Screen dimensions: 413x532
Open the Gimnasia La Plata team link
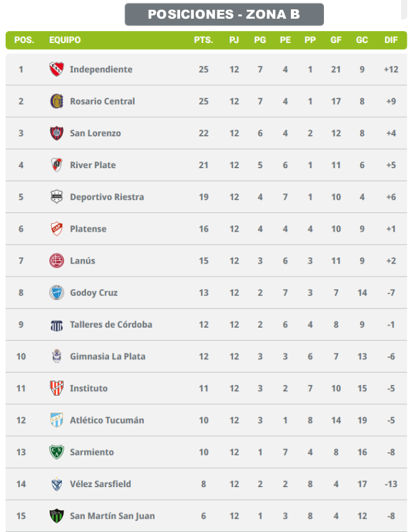pos(107,356)
